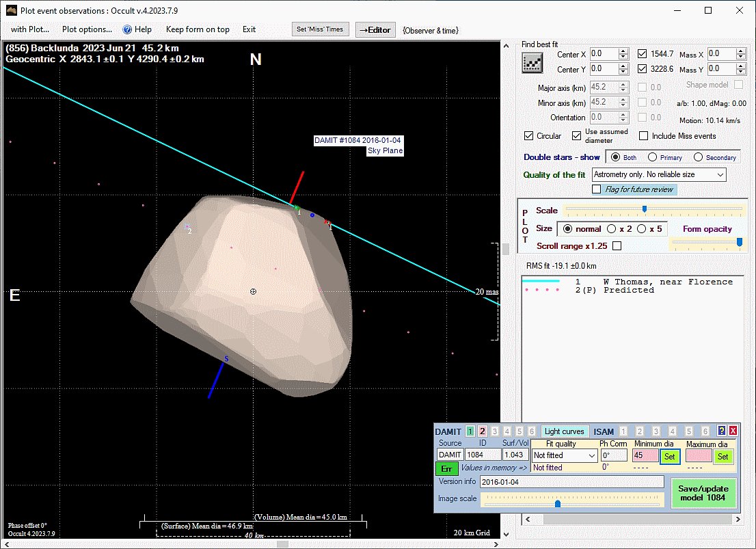Click the Find best fit graph icon
The width and height of the screenshot is (756, 549).
click(532, 63)
